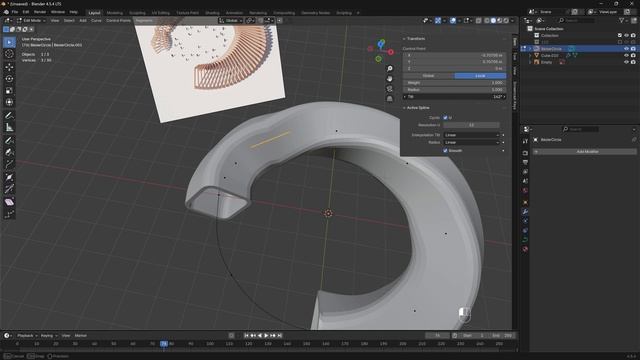Click the Add Modifier button

pos(584,151)
